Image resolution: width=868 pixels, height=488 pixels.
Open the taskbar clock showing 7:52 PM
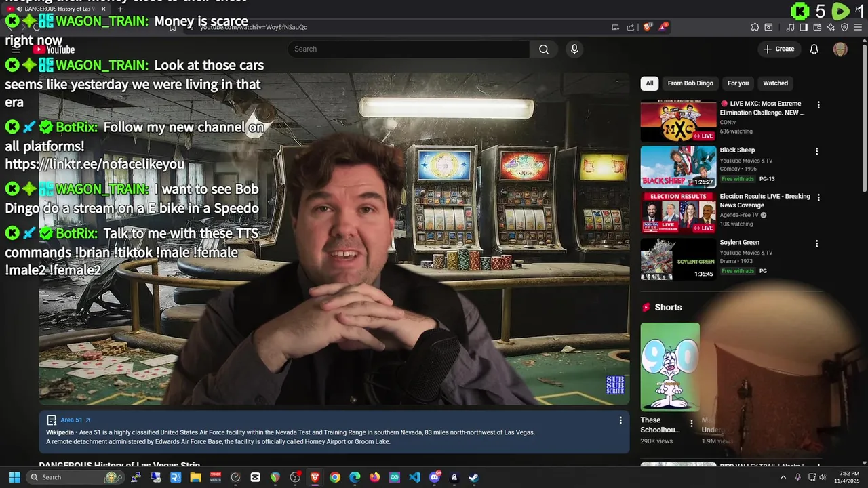(x=848, y=477)
